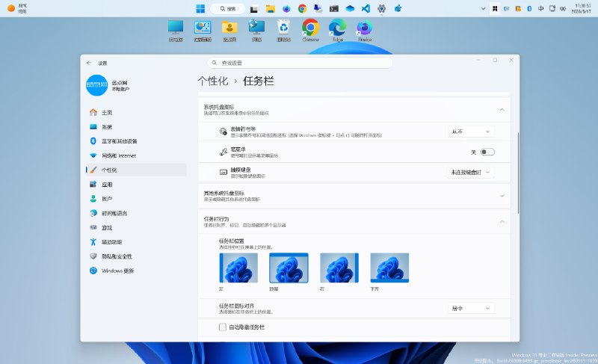Screen dimensions: 598x364
Task: Select 个性化 in the sidebar
Action: (x=136, y=170)
